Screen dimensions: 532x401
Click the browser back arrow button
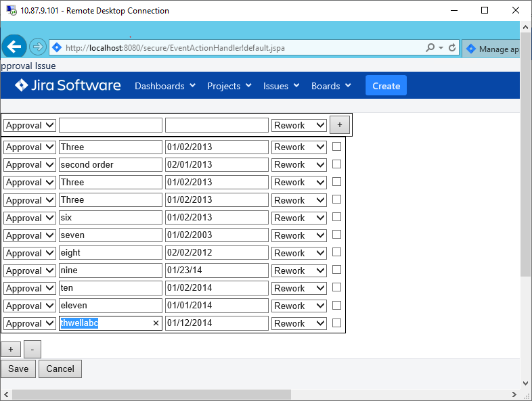(14, 47)
